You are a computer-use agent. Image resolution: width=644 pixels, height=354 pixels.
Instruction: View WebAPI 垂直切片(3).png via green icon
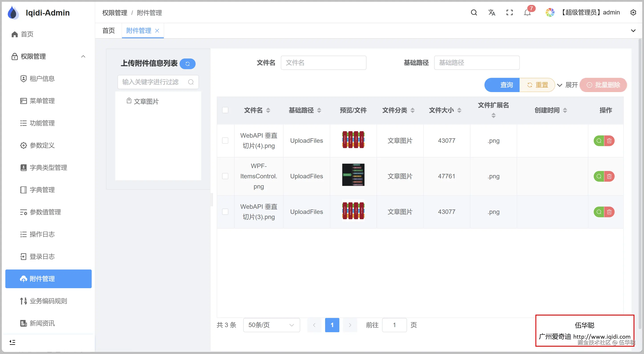[599, 212]
